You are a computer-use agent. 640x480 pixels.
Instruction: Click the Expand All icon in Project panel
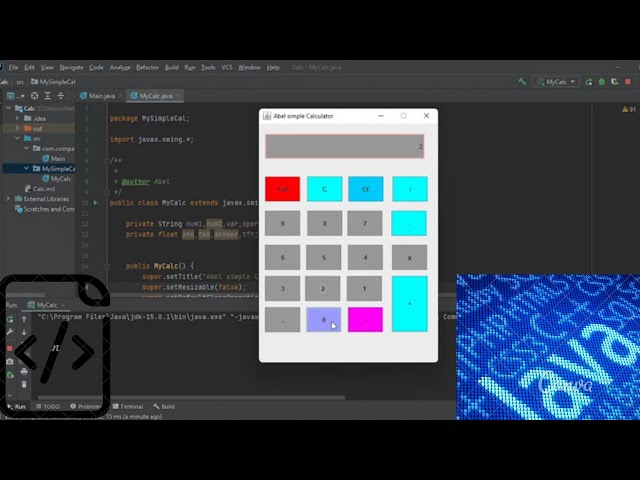pyautogui.click(x=48, y=96)
